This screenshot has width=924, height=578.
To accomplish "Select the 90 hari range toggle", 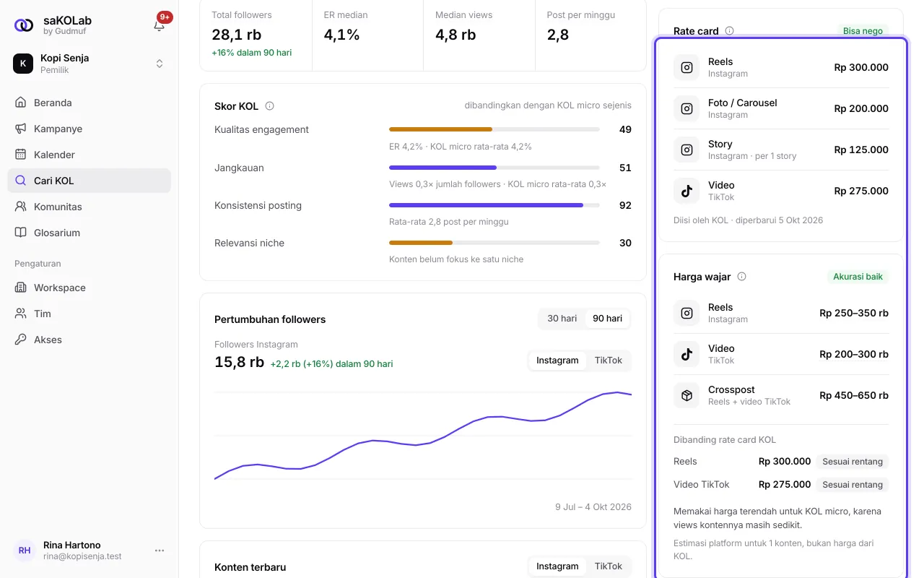I will coord(607,319).
